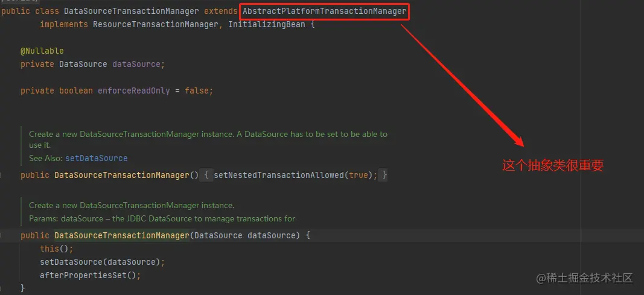This screenshot has height=295, width=644.
Task: Click the afterPropertiesSet() call
Action: tap(90, 275)
